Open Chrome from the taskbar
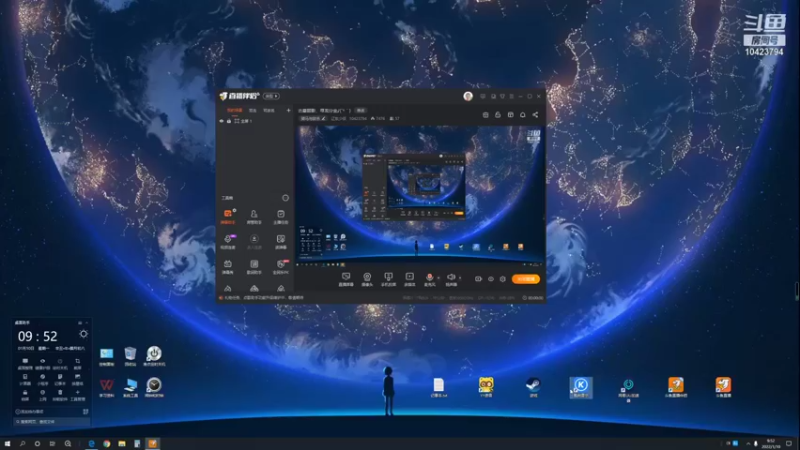Viewport: 800px width, 450px height. click(107, 443)
